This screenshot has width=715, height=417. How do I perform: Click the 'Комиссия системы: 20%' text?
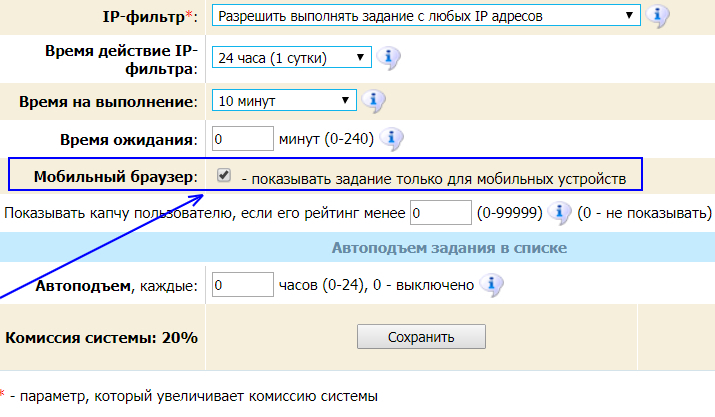(101, 337)
